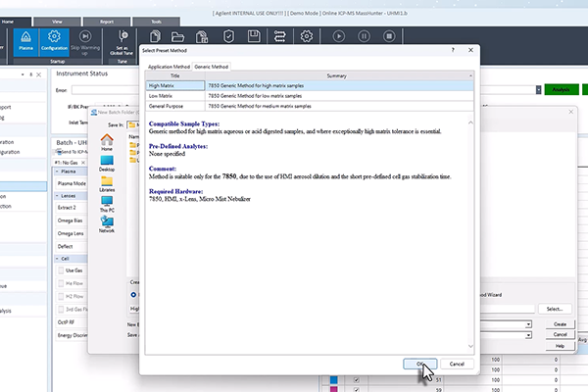Image resolution: width=588 pixels, height=392 pixels.
Task: Collapse the Plasma parameter group
Action: (x=57, y=171)
